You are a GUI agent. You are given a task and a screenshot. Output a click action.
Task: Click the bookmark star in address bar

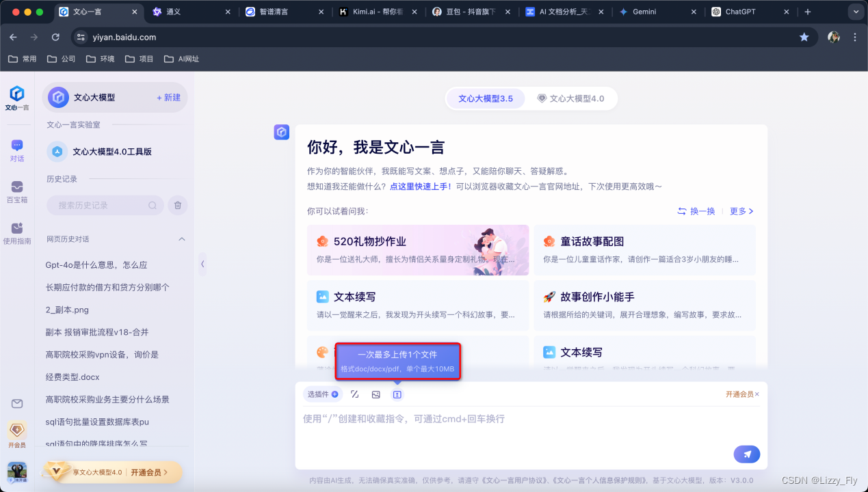coord(804,37)
